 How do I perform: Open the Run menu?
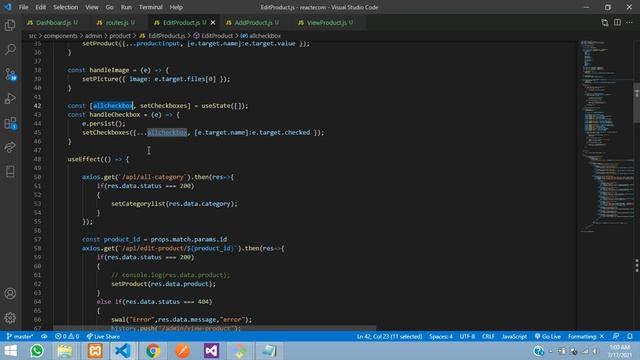pyautogui.click(x=126, y=7)
